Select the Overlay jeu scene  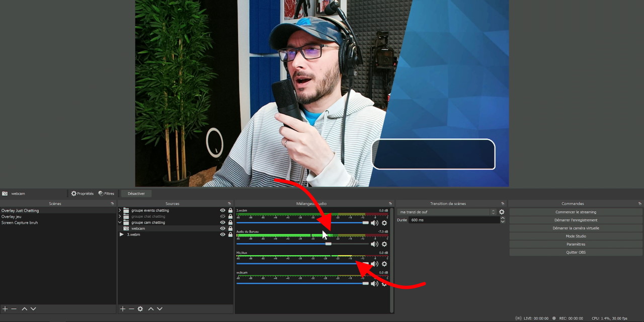(12, 217)
